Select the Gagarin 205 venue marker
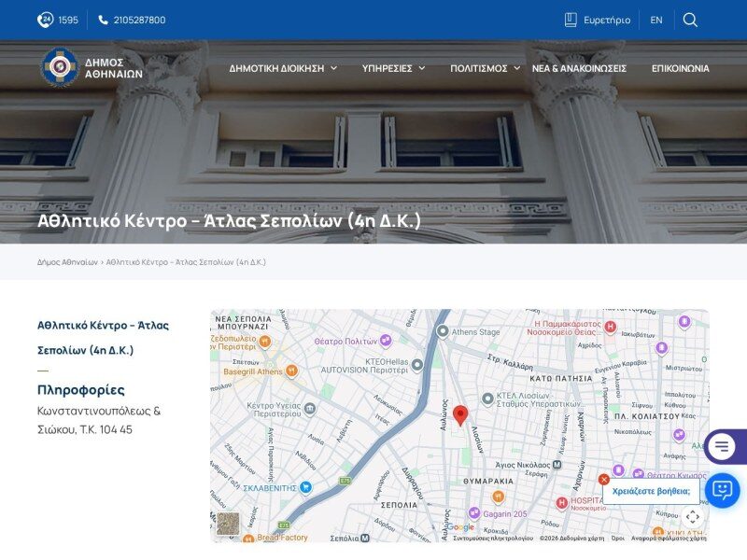 pyautogui.click(x=474, y=512)
